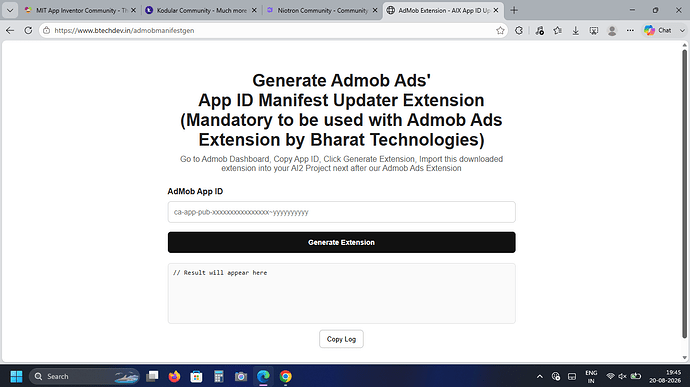
Task: Focus the AdMob App ID input field
Action: [x=341, y=212]
